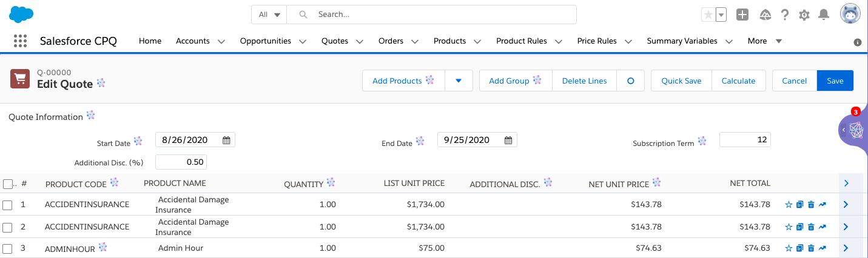Screen dimensions: 868x258
Task: Expand the Opportunities nav chevron
Action: click(303, 42)
